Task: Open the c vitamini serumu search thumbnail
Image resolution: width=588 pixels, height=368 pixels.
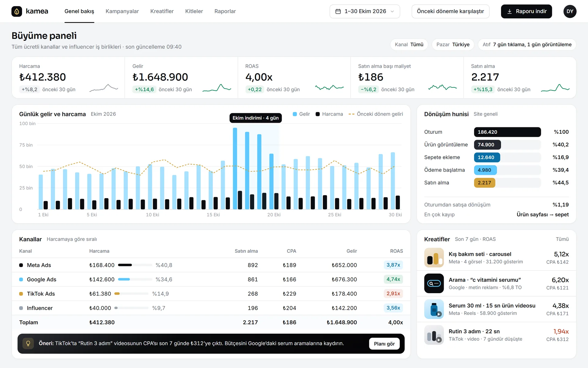Action: tap(434, 283)
